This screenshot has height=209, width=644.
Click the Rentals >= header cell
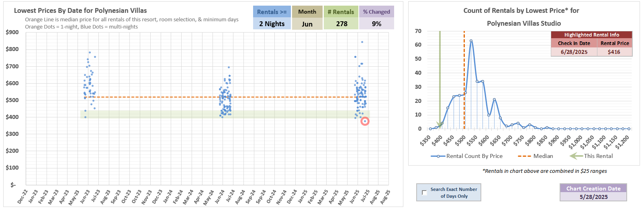pos(272,12)
